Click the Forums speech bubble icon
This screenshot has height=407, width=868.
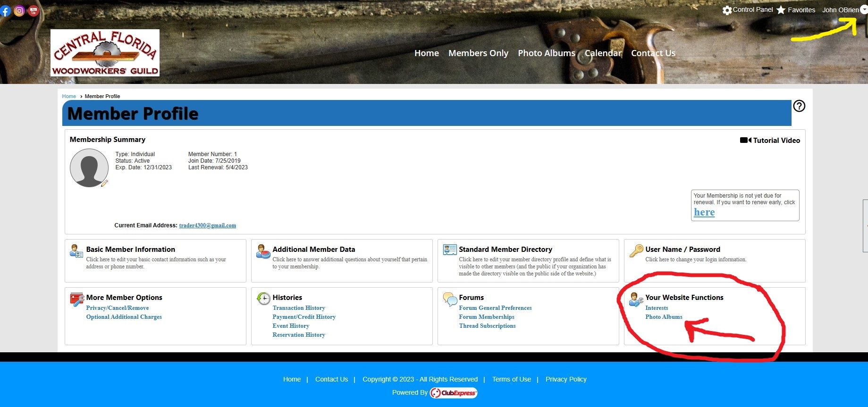pos(450,299)
